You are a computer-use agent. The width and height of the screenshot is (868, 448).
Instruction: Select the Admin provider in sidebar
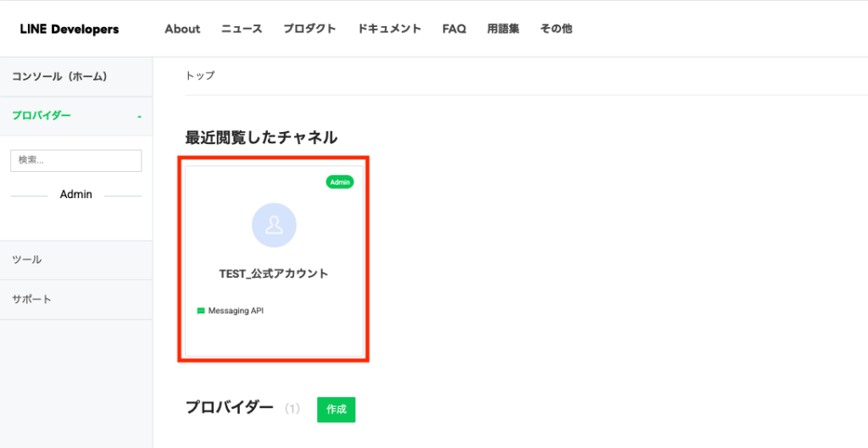pos(75,195)
